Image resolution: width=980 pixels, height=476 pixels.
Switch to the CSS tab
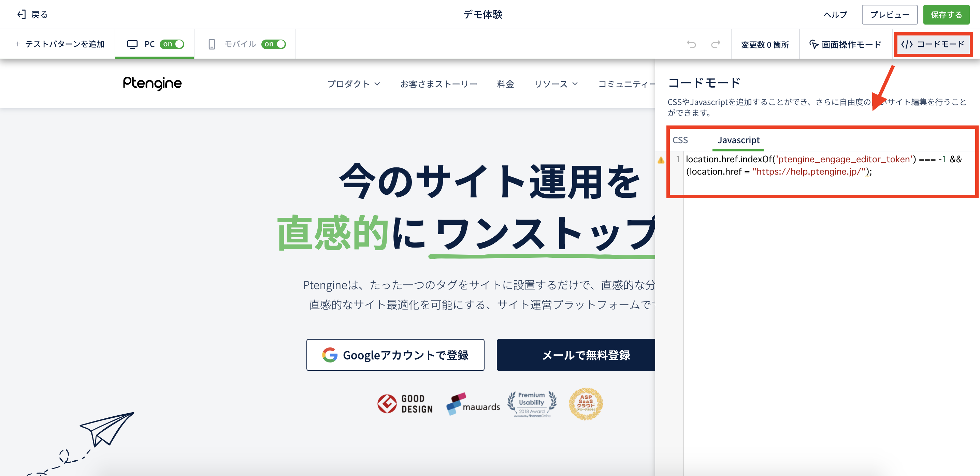pos(680,140)
